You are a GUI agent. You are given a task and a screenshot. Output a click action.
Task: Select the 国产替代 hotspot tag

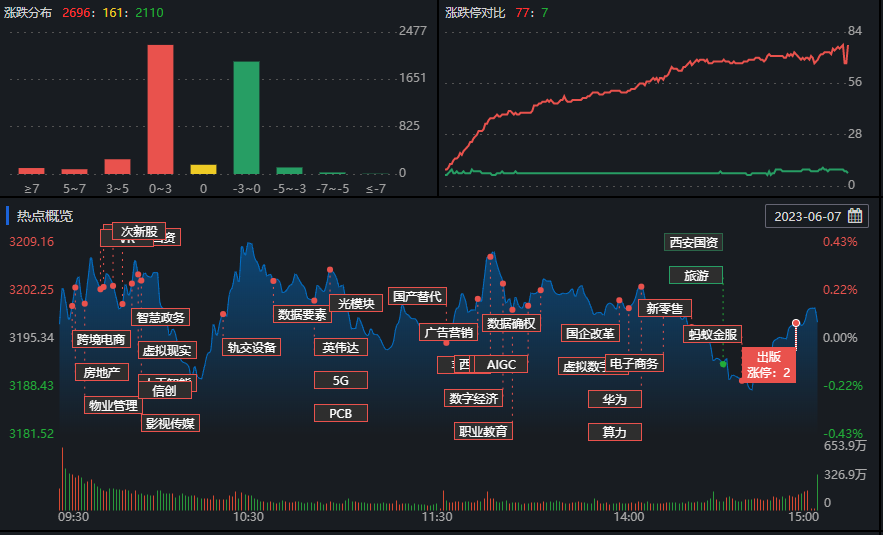tap(417, 296)
